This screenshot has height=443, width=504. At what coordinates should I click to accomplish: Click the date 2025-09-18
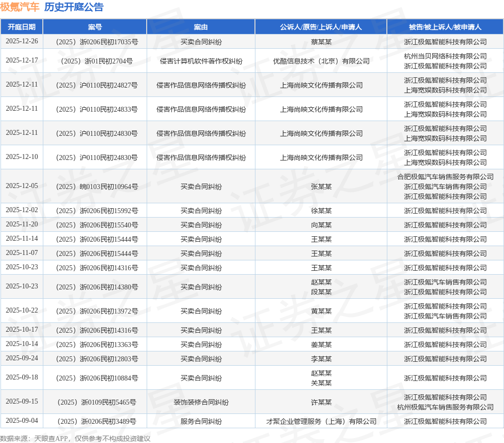[x=22, y=378]
